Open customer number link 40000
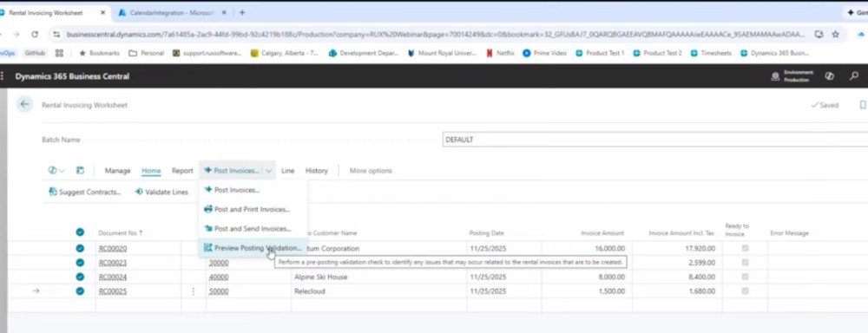Viewport: 868px width, 333px height. click(219, 277)
